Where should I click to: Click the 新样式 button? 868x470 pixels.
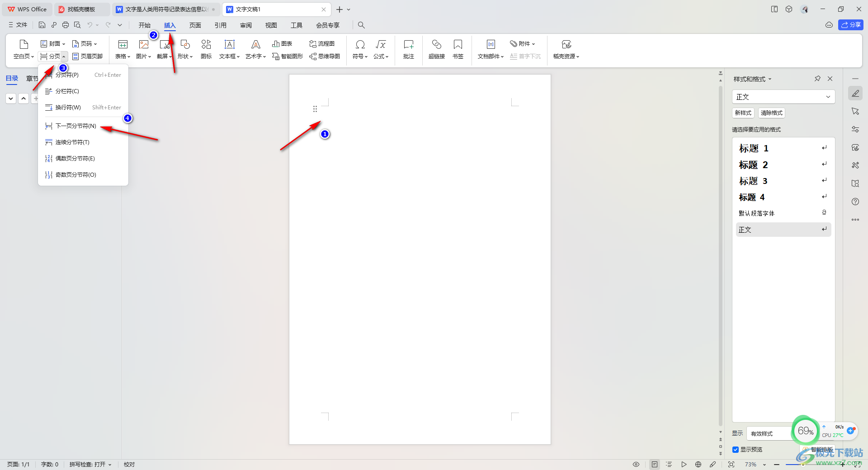743,113
